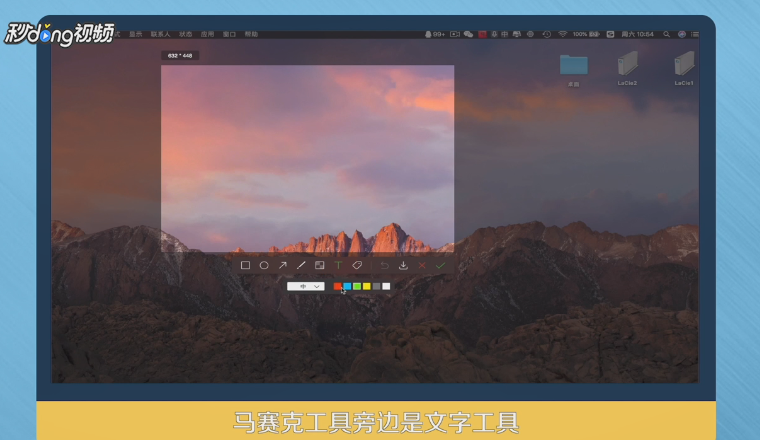
Task: Click the 632 * 448 size label
Action: coord(180,56)
